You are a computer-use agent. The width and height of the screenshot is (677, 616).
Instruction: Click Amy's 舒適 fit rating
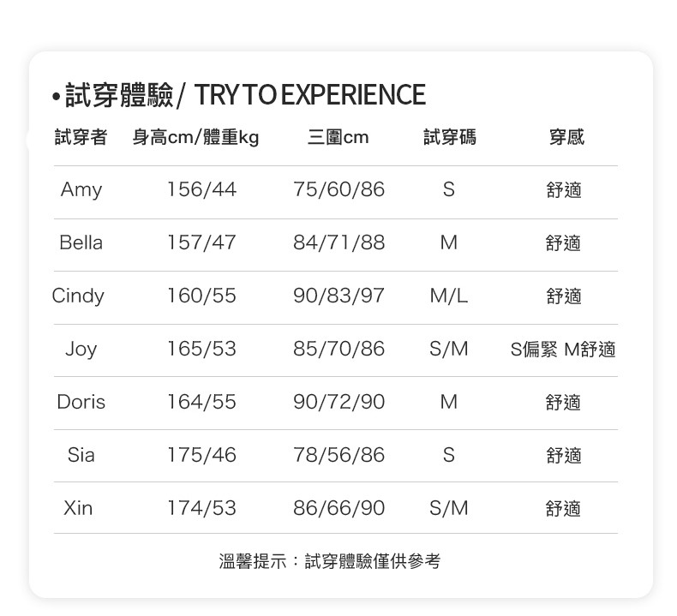pos(563,190)
